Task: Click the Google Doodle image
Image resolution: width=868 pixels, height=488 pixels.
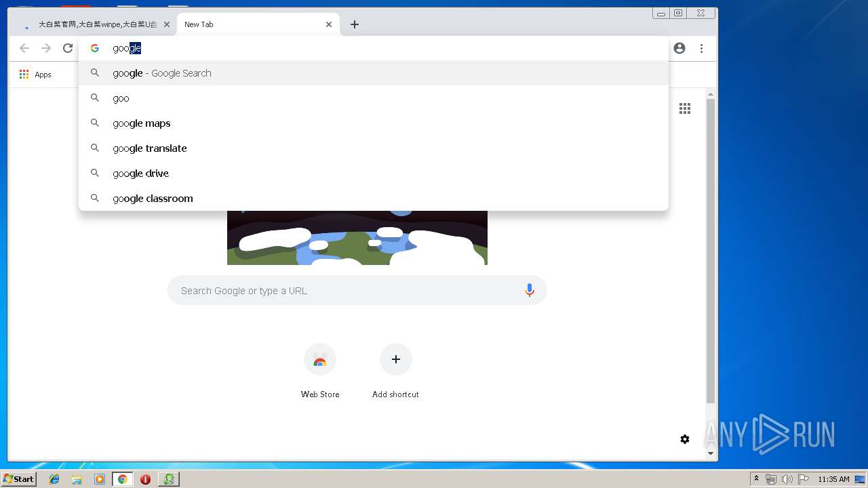Action: click(x=357, y=238)
